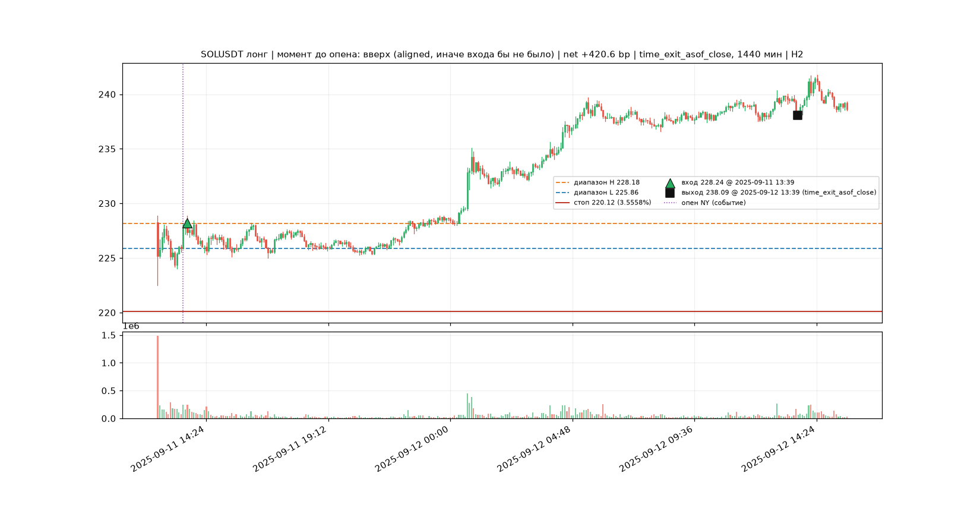Select legend entry 'диапазон L 225.86'
The width and height of the screenshot is (980, 523).
click(606, 193)
